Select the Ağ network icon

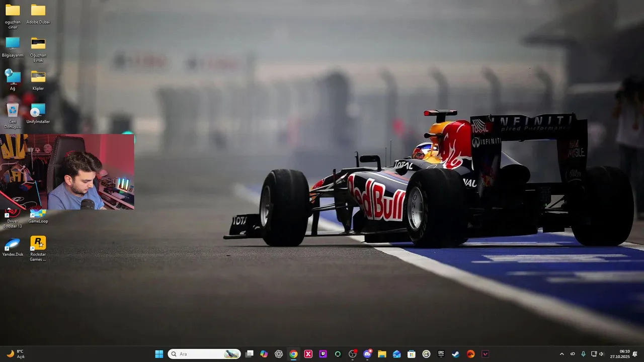click(x=13, y=80)
